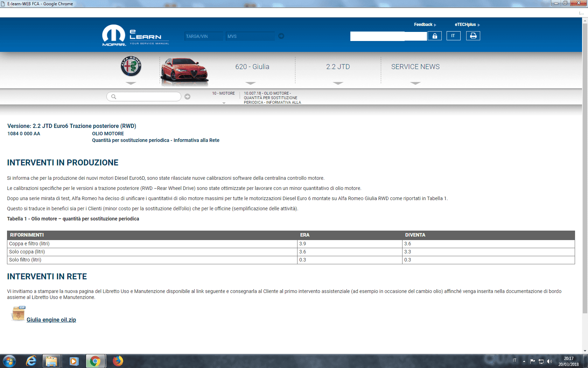The height and width of the screenshot is (368, 588).
Task: Submit the TARGA/VIN and MVS arrow button
Action: click(x=281, y=36)
